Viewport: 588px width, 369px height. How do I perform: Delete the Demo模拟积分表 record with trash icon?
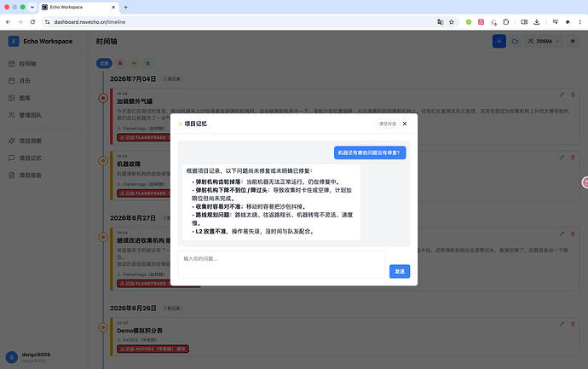pyautogui.click(x=573, y=324)
